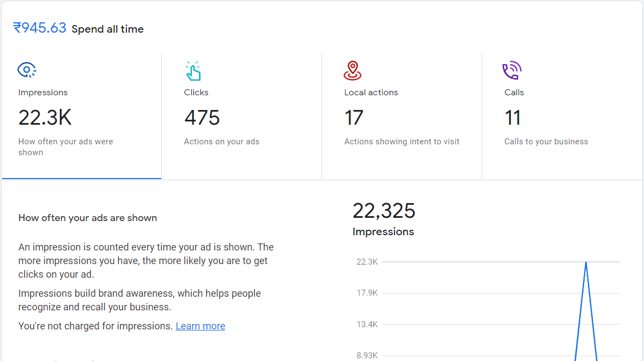Select the Impressions tab label
644x361 pixels.
tap(43, 93)
